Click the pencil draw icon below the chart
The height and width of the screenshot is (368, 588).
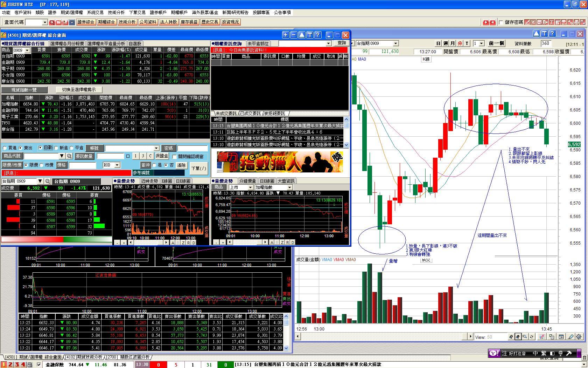[570, 337]
